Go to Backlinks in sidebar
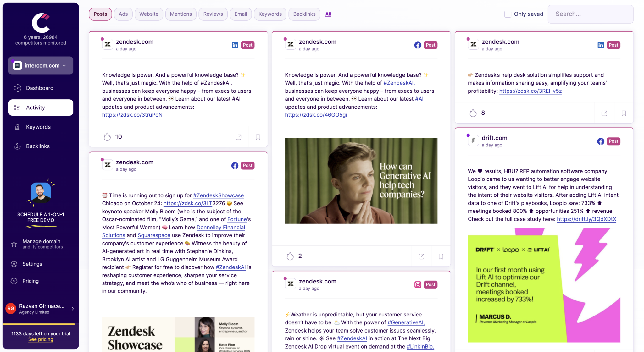644x352 pixels. pos(38,146)
